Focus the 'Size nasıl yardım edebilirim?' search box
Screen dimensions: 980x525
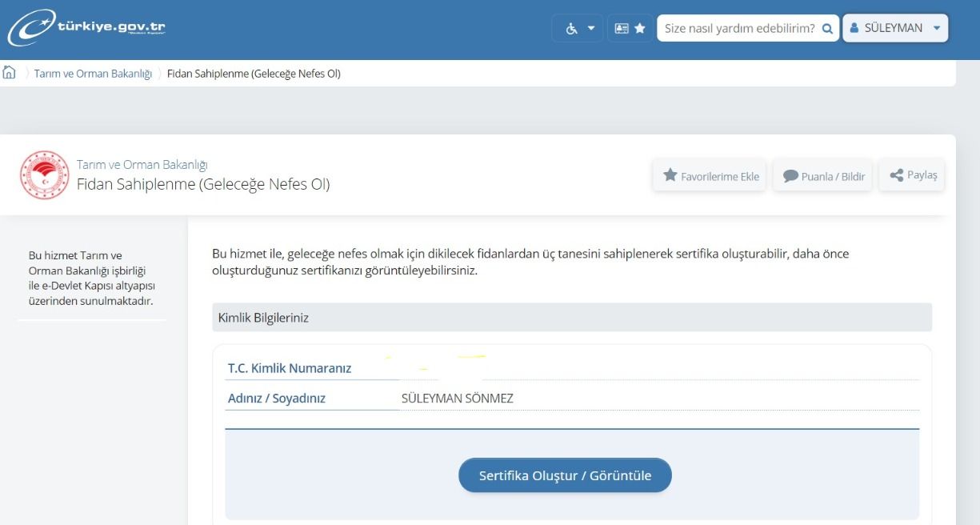(x=738, y=28)
